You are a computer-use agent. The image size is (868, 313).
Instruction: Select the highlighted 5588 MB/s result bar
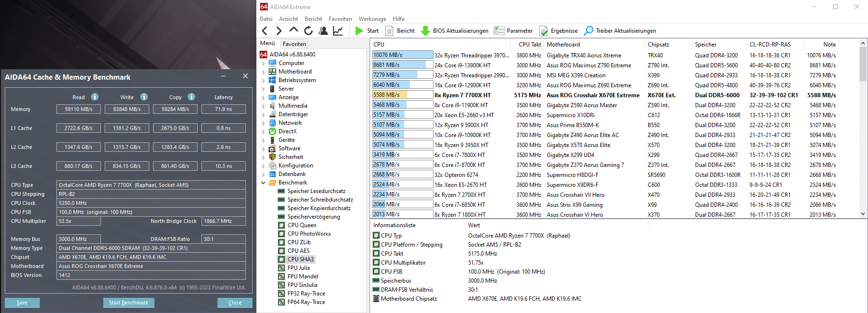pos(403,95)
